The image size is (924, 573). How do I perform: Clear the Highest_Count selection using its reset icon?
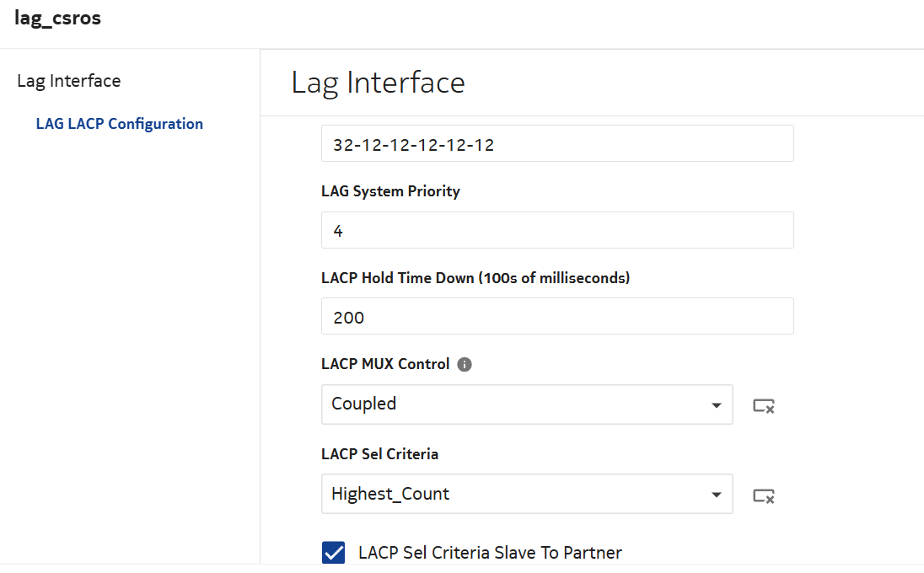pyautogui.click(x=764, y=495)
